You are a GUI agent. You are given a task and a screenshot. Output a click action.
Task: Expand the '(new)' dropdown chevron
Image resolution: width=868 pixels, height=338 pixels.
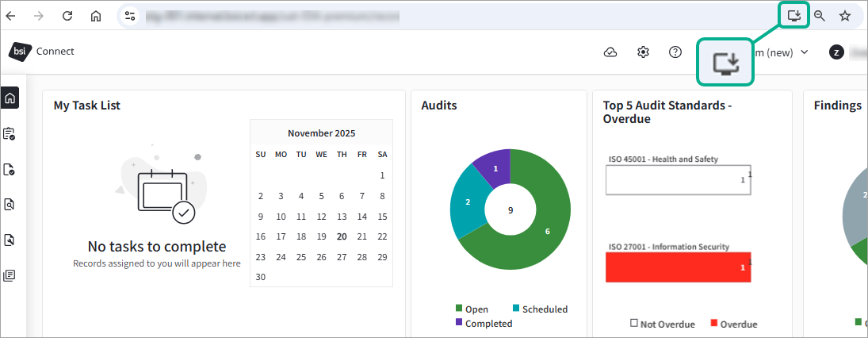coord(805,52)
